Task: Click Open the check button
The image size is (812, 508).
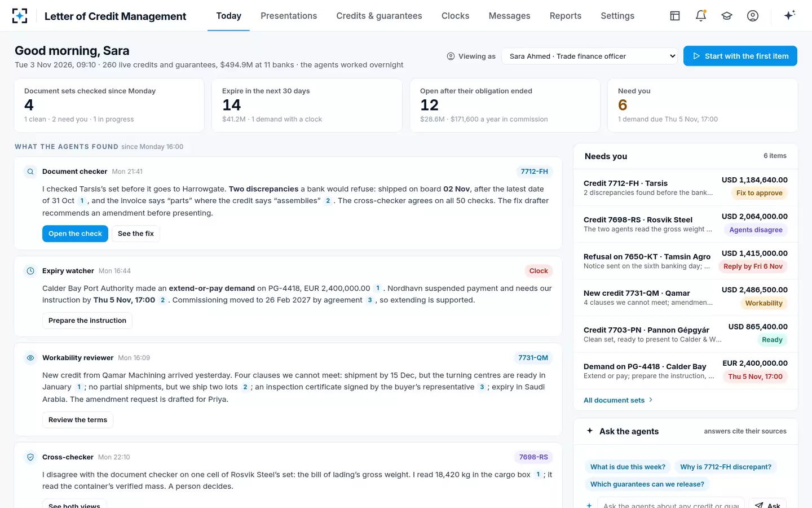Action: pyautogui.click(x=75, y=234)
